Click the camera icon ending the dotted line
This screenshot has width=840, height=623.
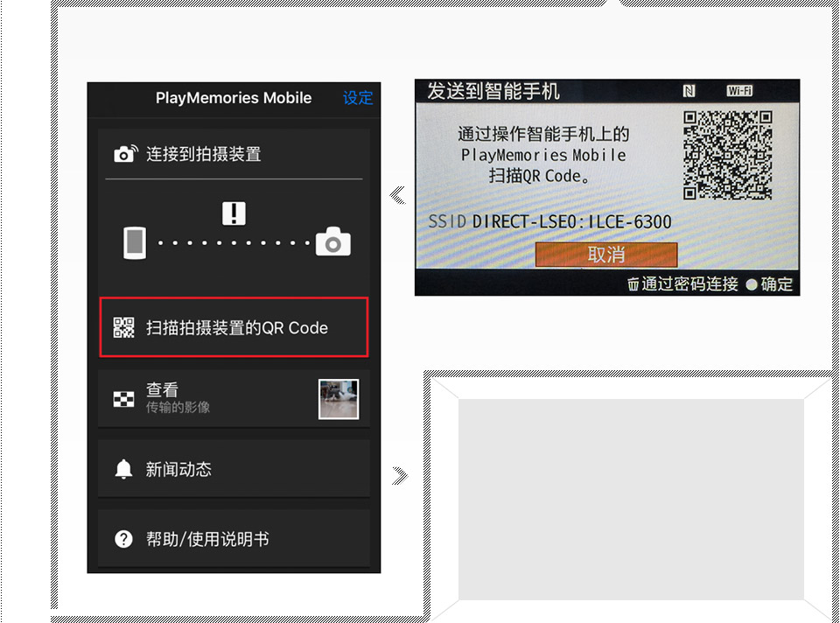pyautogui.click(x=333, y=242)
